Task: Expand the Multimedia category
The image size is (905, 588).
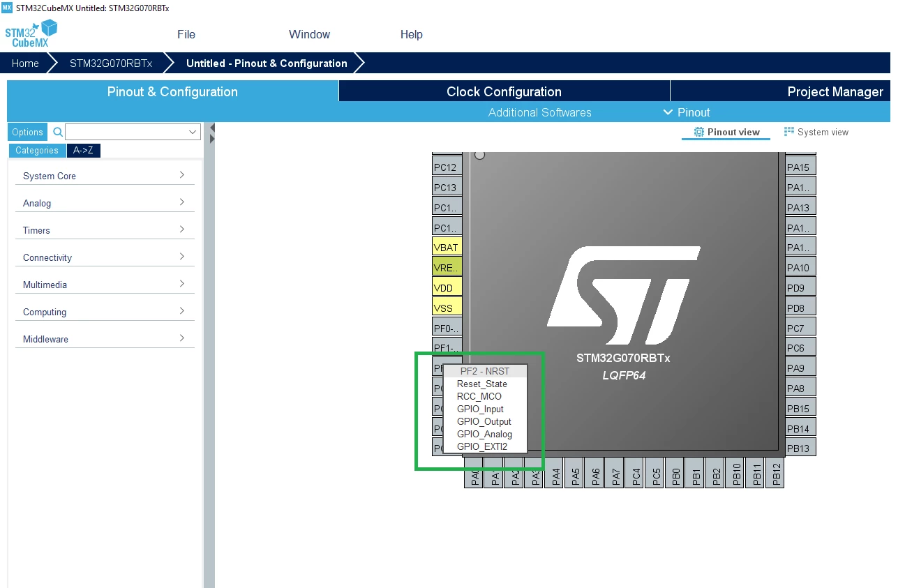Action: coord(105,285)
